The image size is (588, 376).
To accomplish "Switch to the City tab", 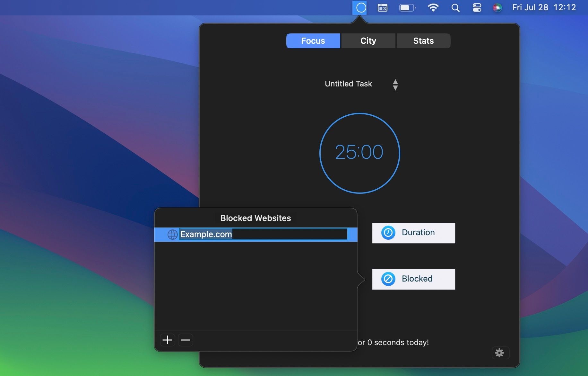I will tap(368, 40).
